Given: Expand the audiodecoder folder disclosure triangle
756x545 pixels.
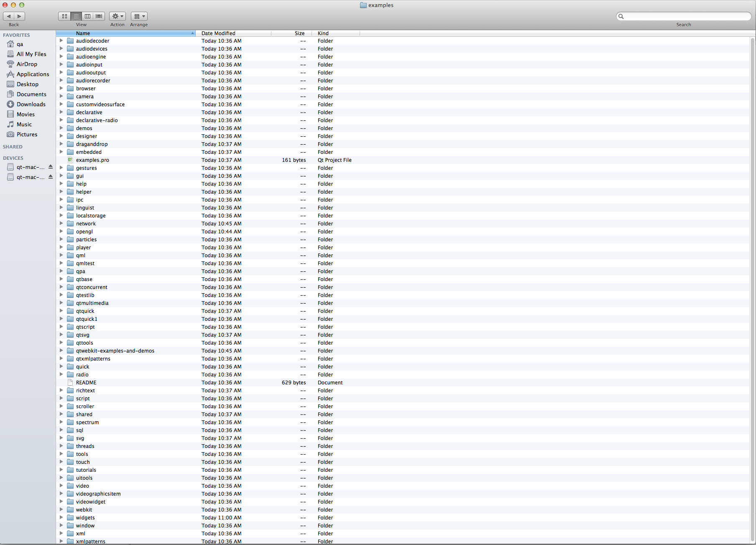Looking at the screenshot, I should click(61, 41).
